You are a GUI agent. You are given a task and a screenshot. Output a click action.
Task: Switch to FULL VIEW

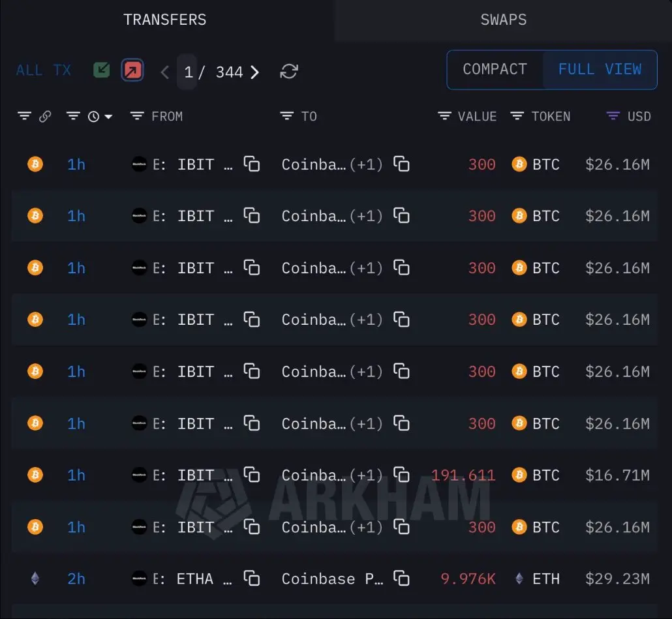point(600,69)
